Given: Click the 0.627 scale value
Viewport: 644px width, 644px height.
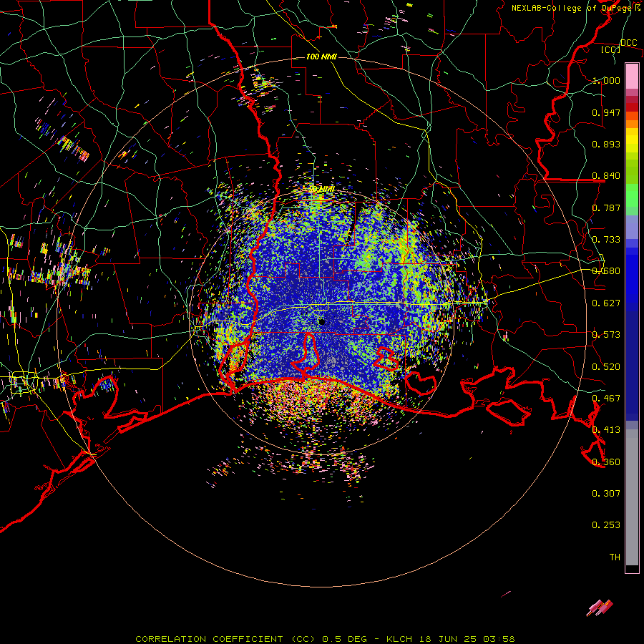Looking at the screenshot, I should [x=606, y=303].
